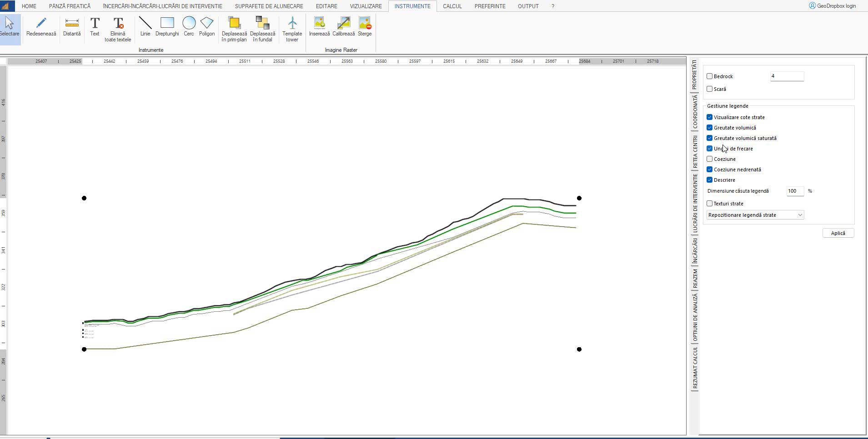Check the Coeziune option

point(710,159)
